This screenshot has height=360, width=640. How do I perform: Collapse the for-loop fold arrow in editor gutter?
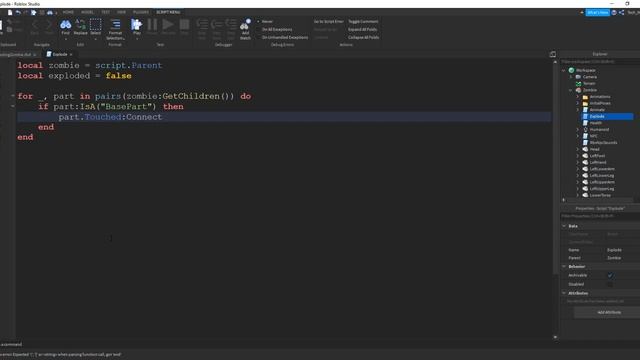[13, 96]
